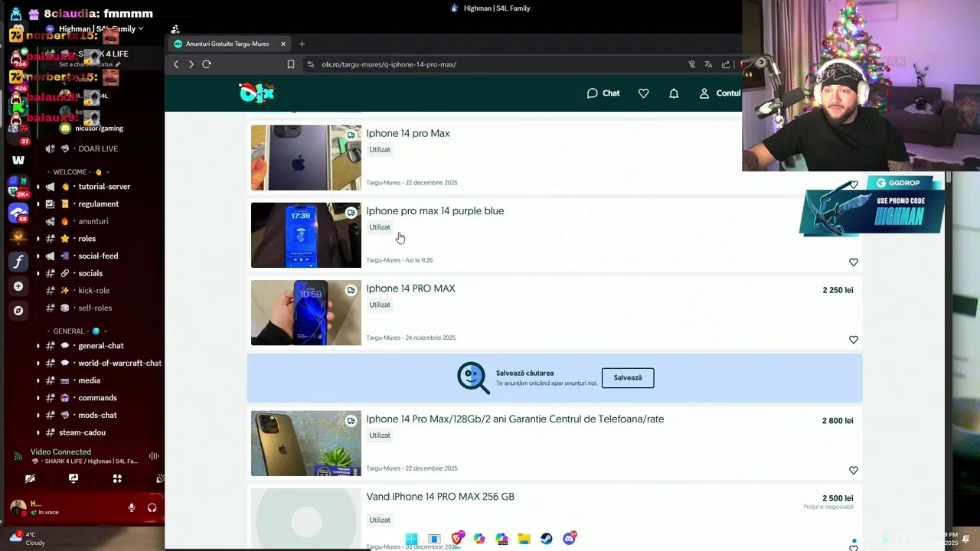Click the share page icon in the address bar

[x=725, y=64]
